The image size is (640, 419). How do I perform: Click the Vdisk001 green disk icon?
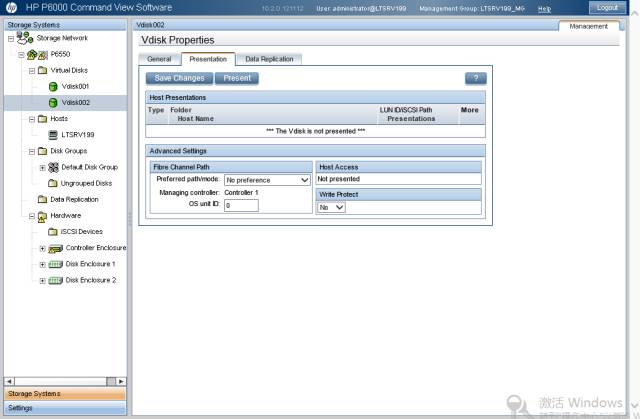point(53,86)
